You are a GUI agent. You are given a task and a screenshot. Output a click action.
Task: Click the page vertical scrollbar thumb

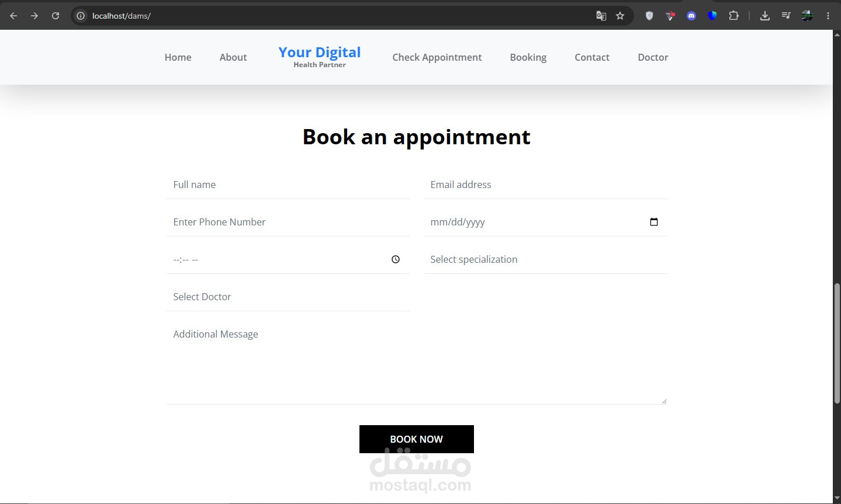[x=837, y=343]
